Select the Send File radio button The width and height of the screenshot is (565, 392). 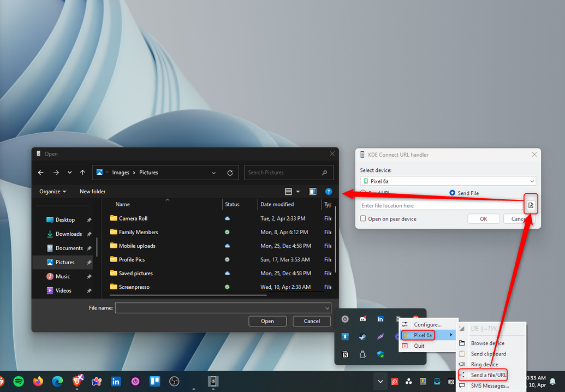coord(452,193)
